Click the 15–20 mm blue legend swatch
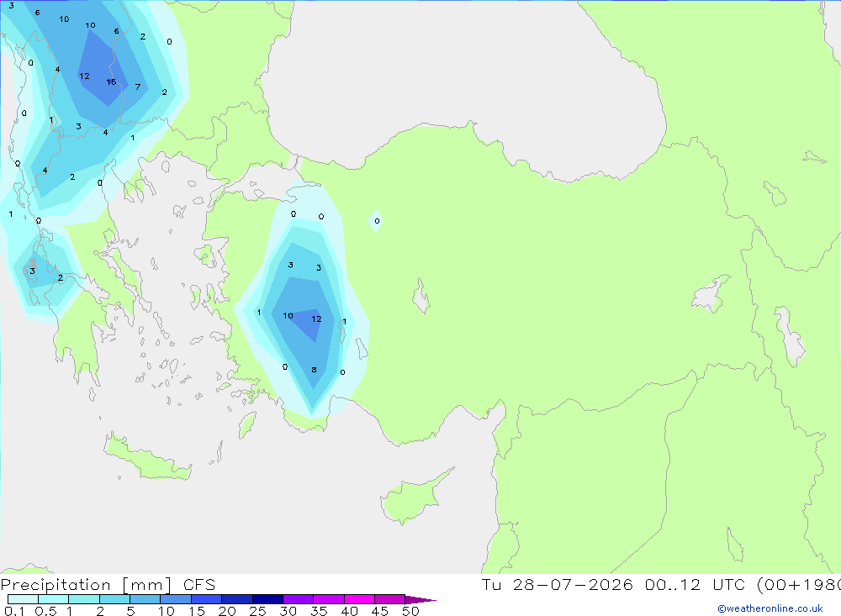 (x=207, y=599)
